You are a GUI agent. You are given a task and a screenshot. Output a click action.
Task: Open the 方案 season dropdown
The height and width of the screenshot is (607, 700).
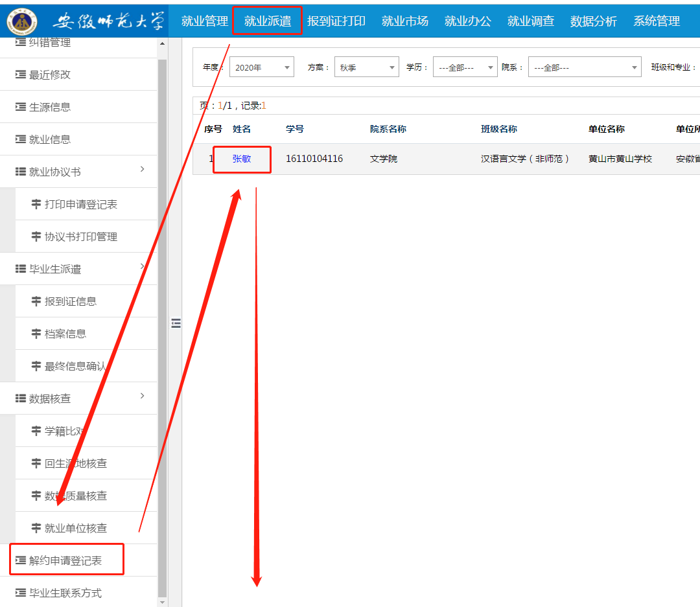pyautogui.click(x=366, y=67)
